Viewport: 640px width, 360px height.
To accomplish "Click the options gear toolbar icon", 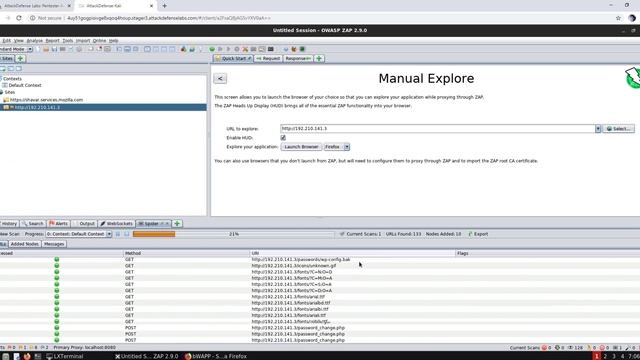I will coord(79,49).
